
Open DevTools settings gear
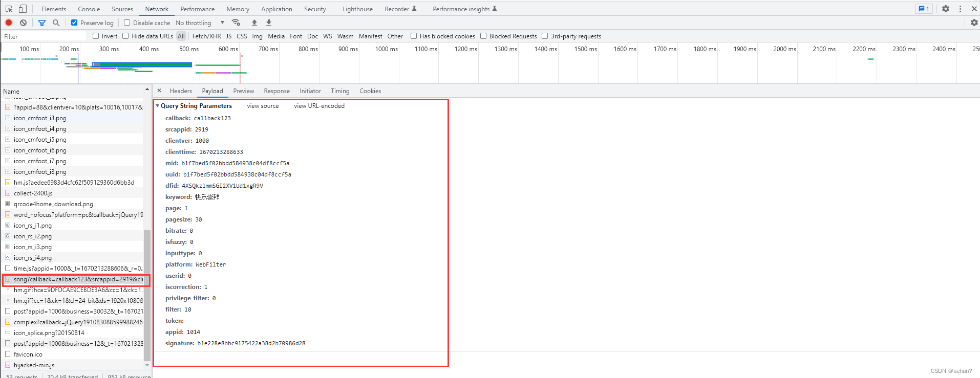tap(946, 9)
